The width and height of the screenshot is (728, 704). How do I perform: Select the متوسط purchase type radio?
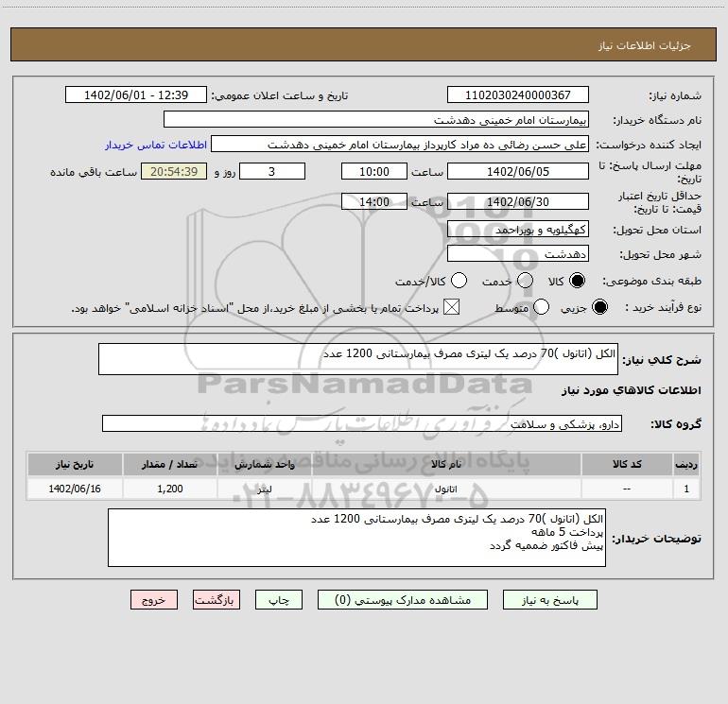pyautogui.click(x=541, y=307)
